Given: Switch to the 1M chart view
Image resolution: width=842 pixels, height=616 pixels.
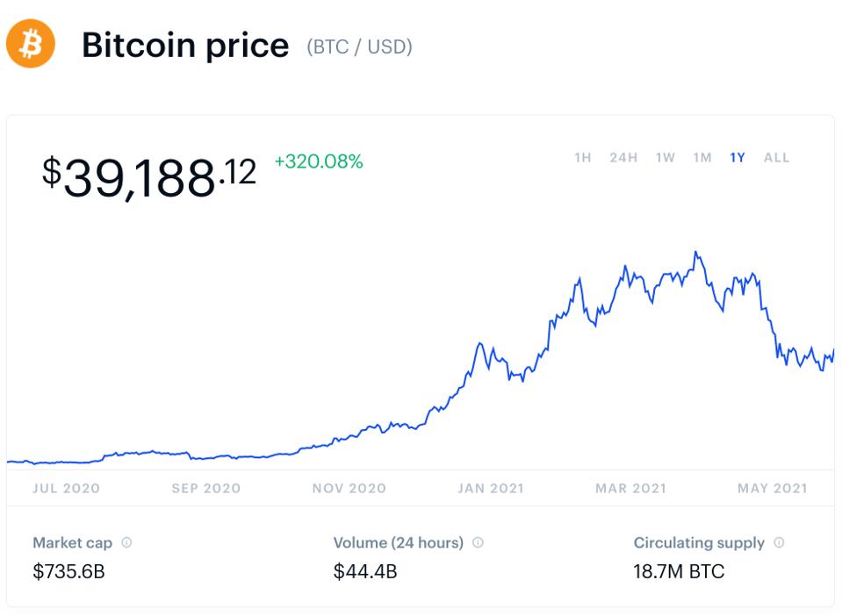Looking at the screenshot, I should [702, 158].
